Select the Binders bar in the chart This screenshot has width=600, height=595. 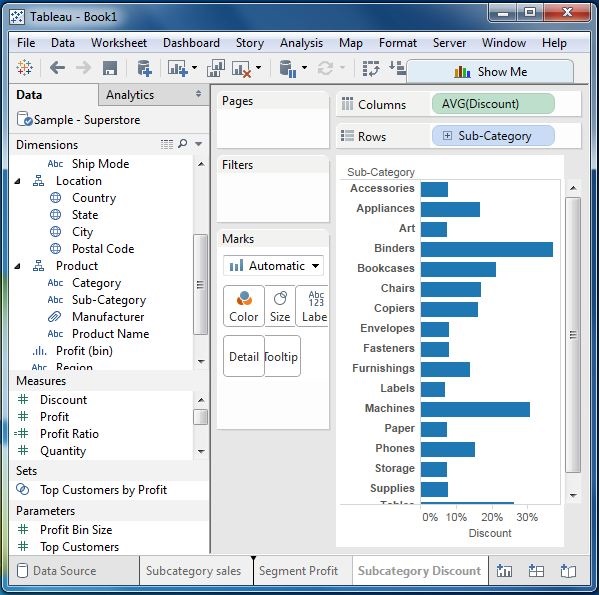pos(486,249)
